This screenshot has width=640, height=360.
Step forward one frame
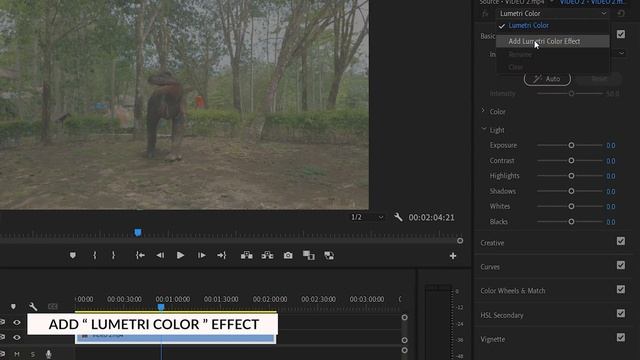[x=202, y=256]
